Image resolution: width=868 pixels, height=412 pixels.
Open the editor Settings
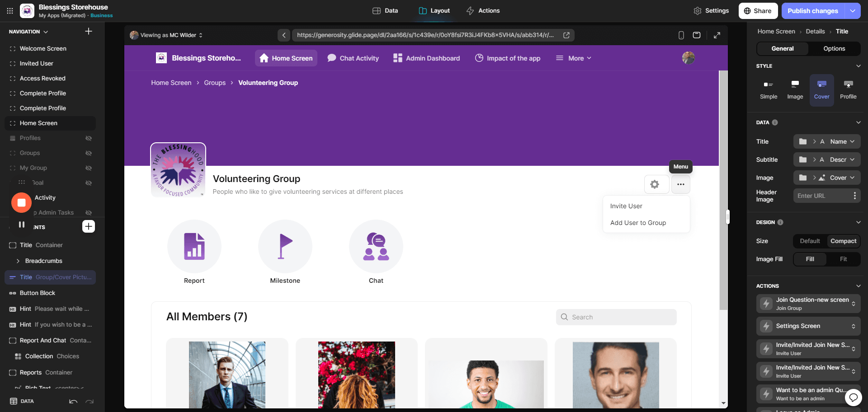click(711, 11)
